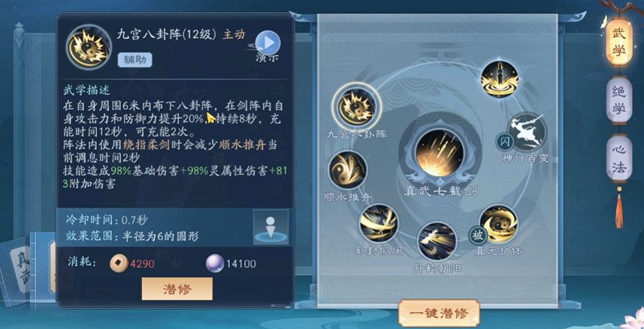The width and height of the screenshot is (644, 329).
Task: Open the central 真武七截剑 skill
Action: pyautogui.click(x=440, y=153)
